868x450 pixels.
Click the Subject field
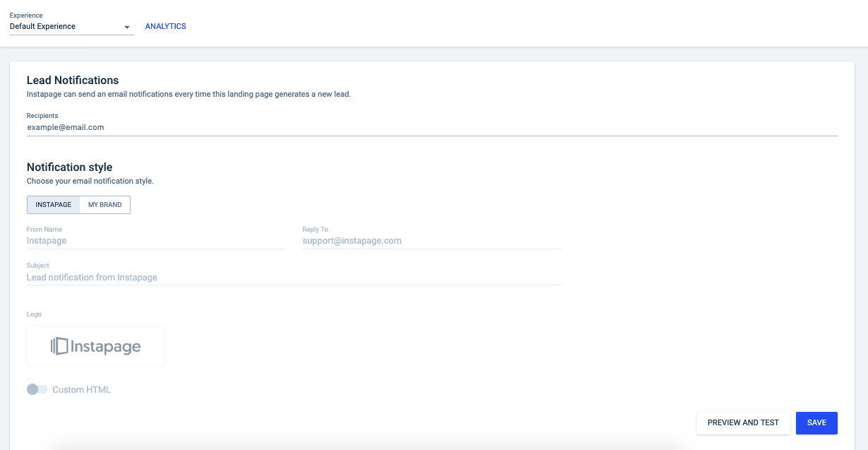point(294,278)
